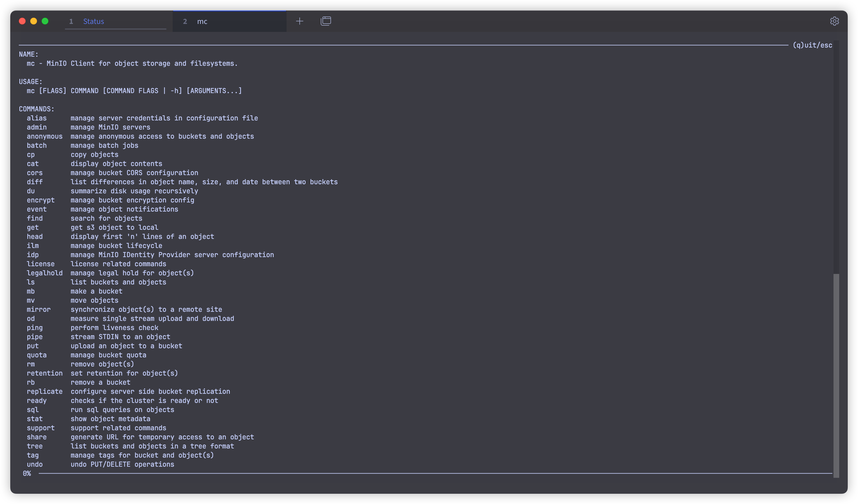Click the 0% scroll position indicator
Screen dimensions: 858x504
27,473
